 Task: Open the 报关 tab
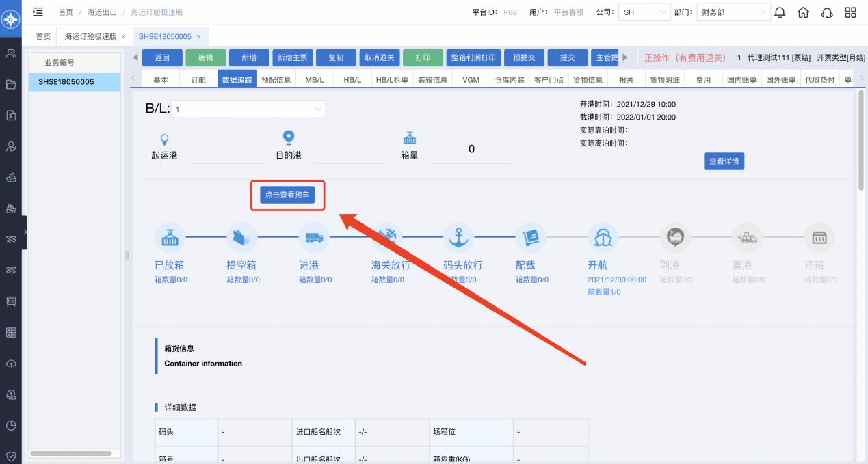(626, 80)
